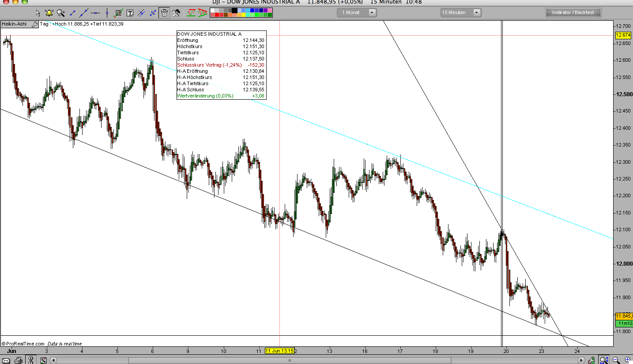The height and width of the screenshot is (364, 633).
Task: Toggle the chain link icon
Action: coord(31,360)
